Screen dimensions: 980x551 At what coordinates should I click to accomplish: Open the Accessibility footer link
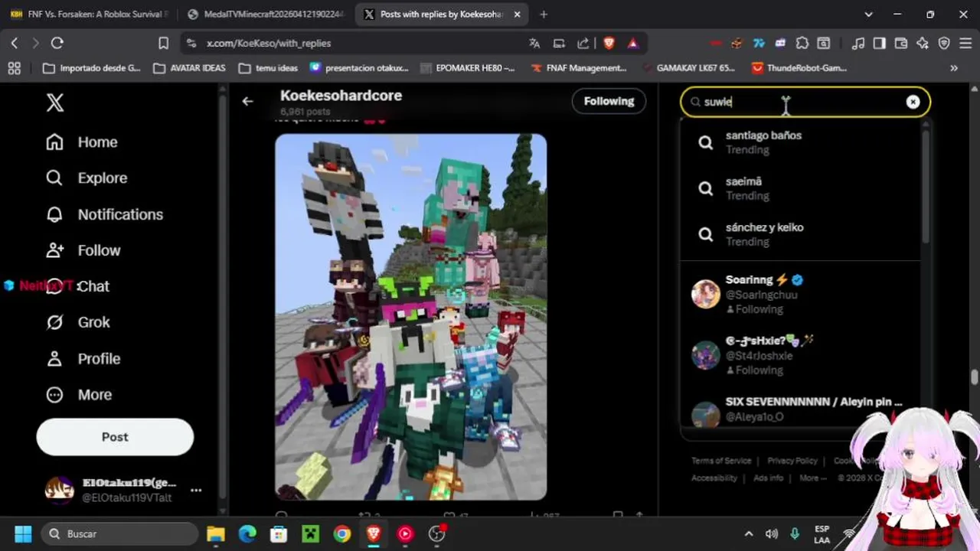click(x=714, y=478)
